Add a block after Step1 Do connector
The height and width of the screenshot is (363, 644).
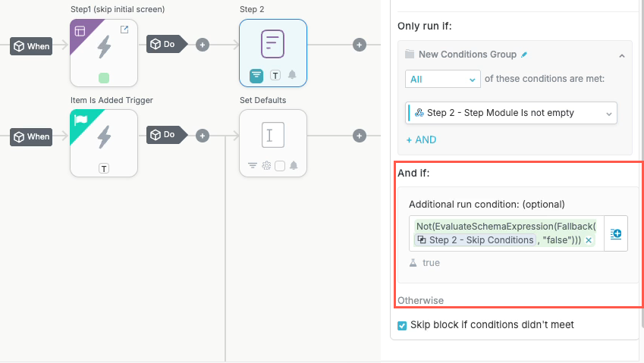202,45
